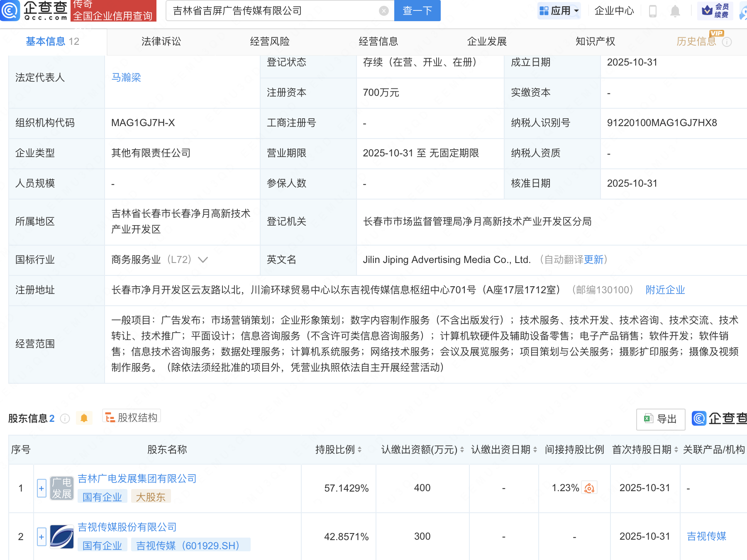Click the Qcc.com logo icon

coord(10,10)
